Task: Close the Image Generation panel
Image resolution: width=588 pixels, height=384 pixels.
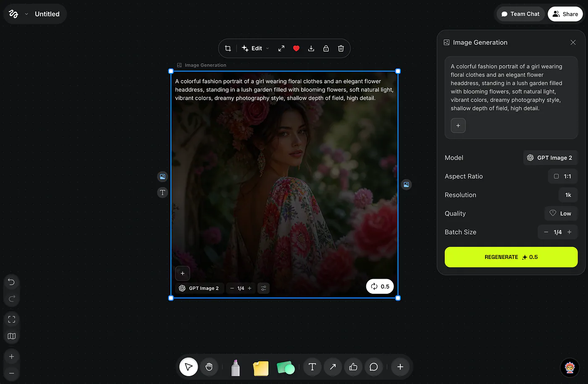Action: 573,42
